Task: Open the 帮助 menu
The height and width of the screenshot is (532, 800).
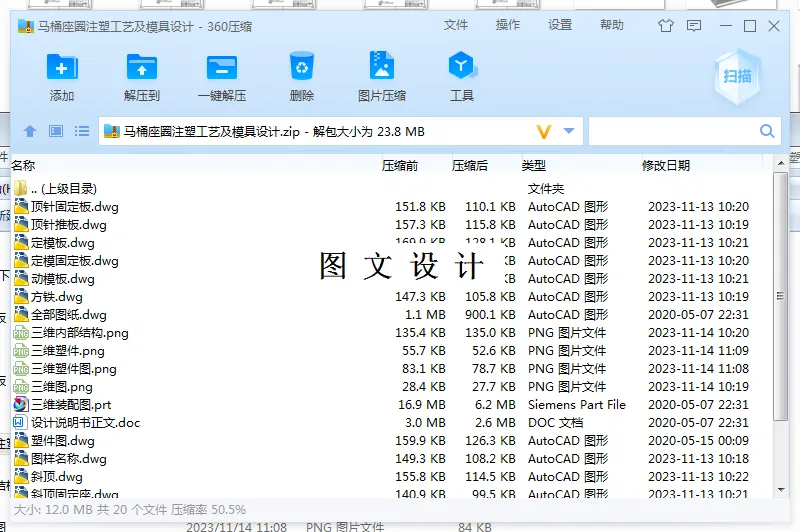Action: tap(612, 25)
